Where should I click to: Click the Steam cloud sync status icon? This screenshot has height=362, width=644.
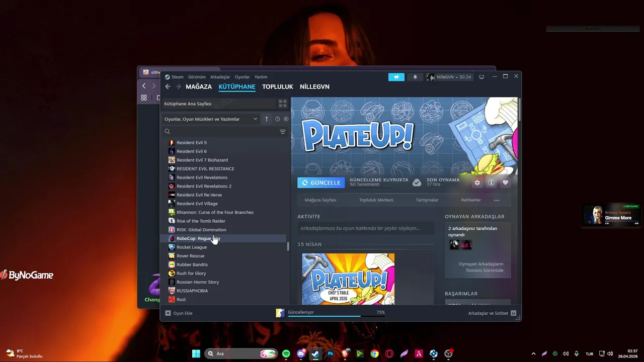[417, 183]
